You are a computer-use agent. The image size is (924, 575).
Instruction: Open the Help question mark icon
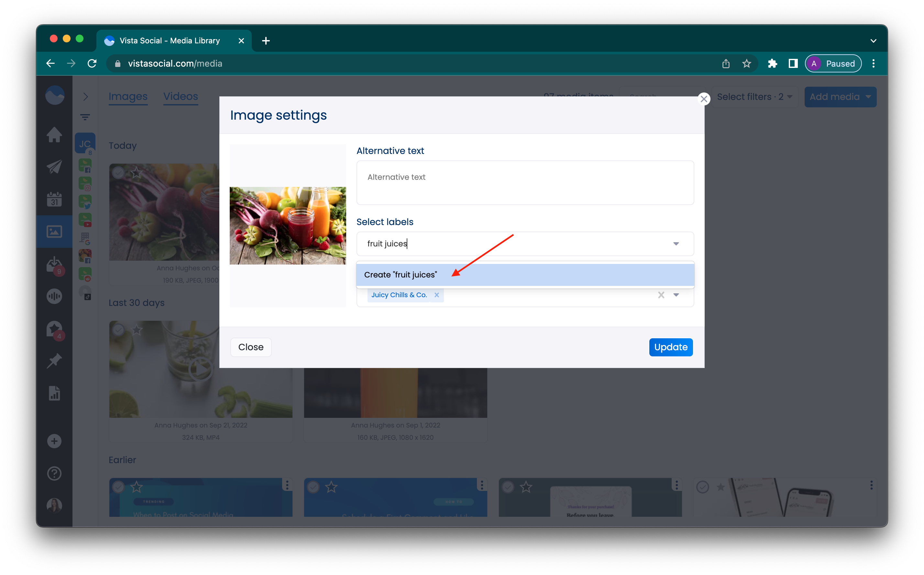point(54,473)
